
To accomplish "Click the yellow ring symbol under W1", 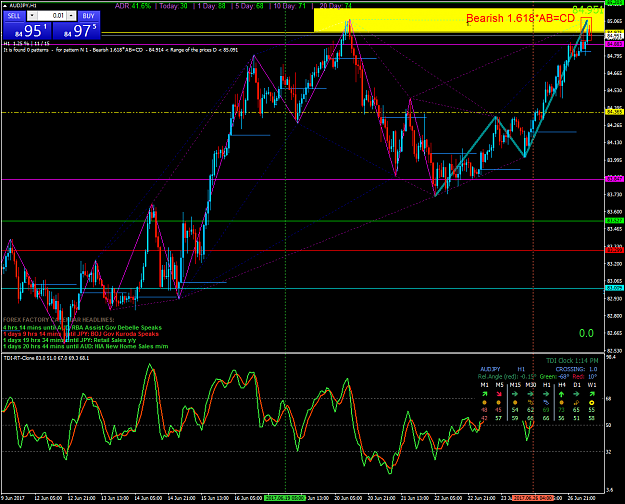I will (592, 403).
